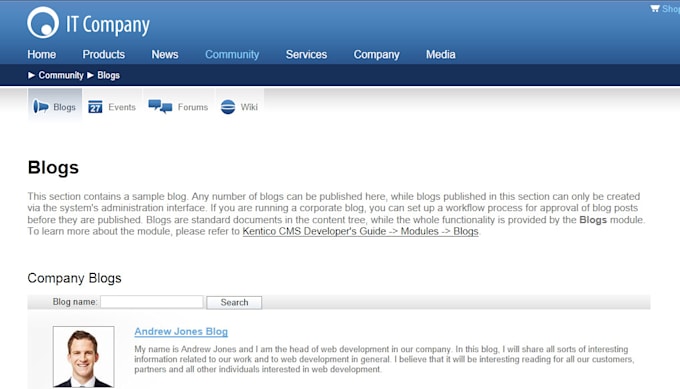Image resolution: width=680 pixels, height=389 pixels.
Task: Click the Wiki globe icon
Action: click(x=228, y=107)
